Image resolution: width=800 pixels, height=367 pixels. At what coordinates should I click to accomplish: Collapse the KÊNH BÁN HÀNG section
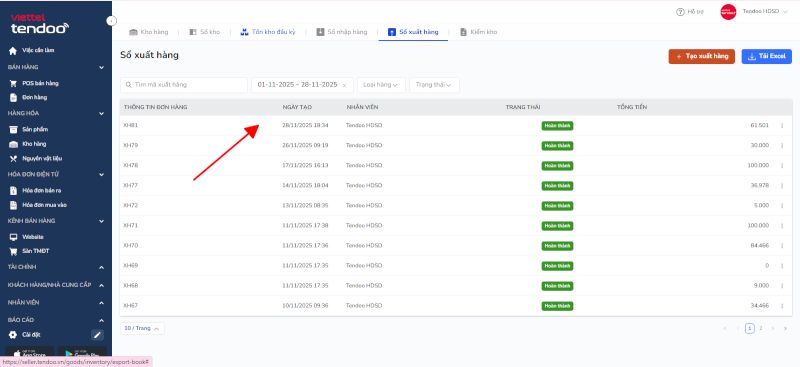102,221
